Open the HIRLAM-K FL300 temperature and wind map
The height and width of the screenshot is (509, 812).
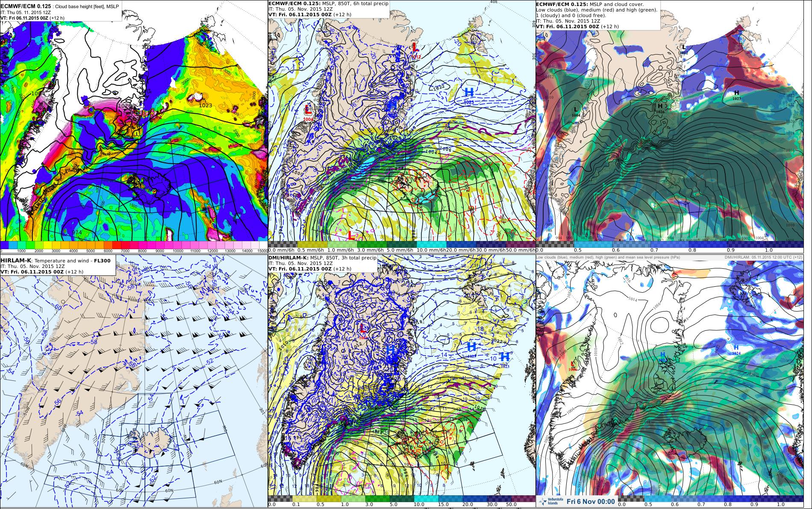click(134, 382)
